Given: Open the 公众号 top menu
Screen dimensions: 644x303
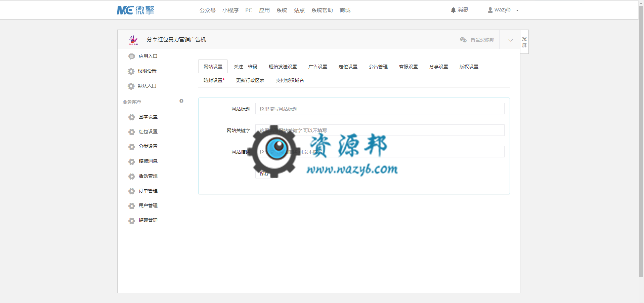Looking at the screenshot, I should pyautogui.click(x=208, y=10).
